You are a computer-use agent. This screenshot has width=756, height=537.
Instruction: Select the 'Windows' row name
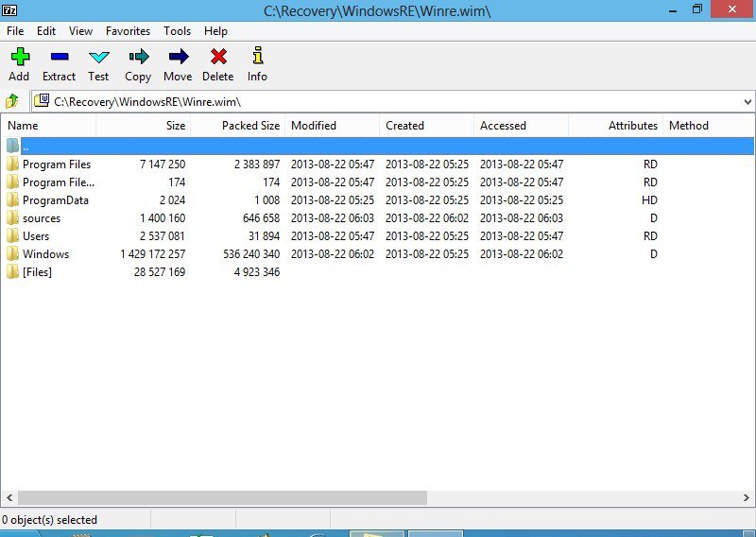click(45, 253)
